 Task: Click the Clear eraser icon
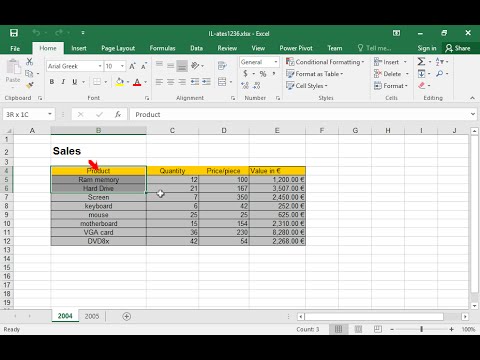coord(422,86)
